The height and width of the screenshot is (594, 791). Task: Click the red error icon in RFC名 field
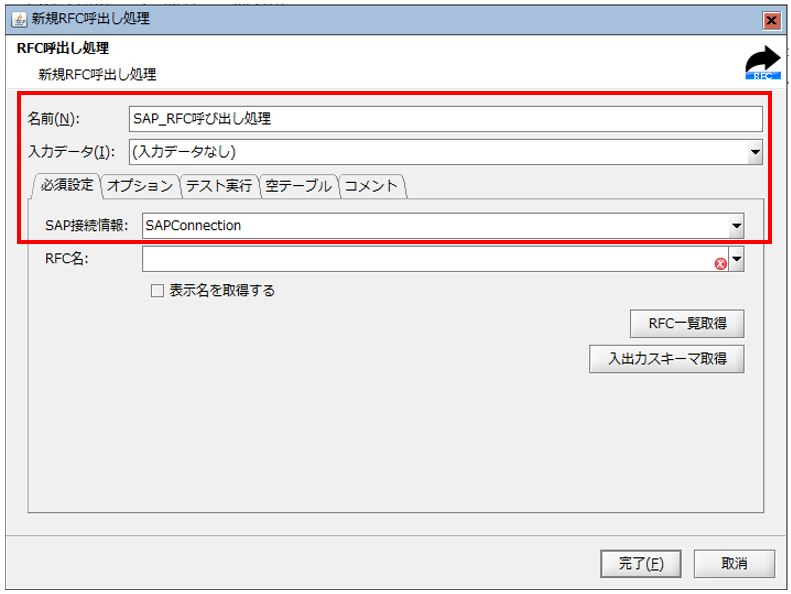pyautogui.click(x=719, y=262)
